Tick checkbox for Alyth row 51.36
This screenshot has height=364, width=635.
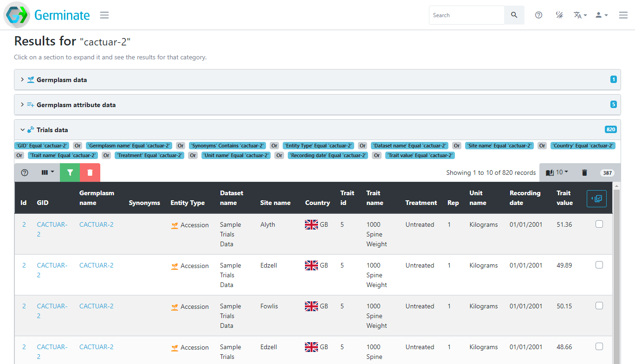click(x=599, y=224)
